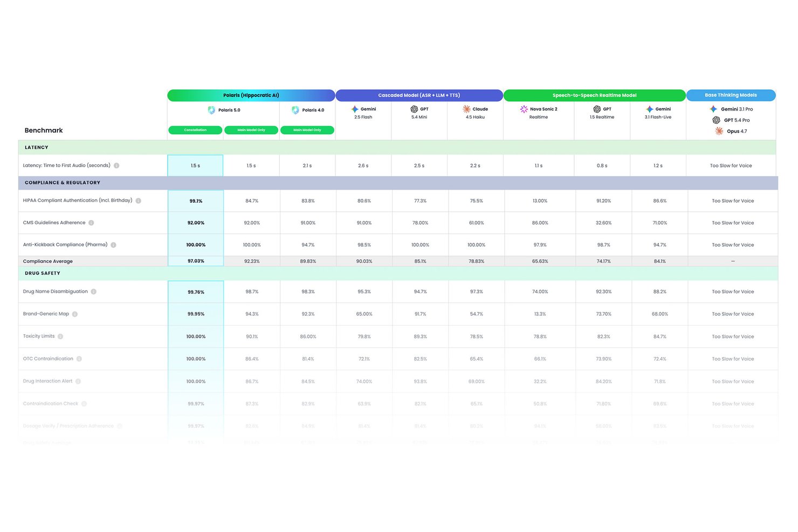
Task: Click the Constellation pill under Polaris 5.0
Action: click(x=195, y=130)
